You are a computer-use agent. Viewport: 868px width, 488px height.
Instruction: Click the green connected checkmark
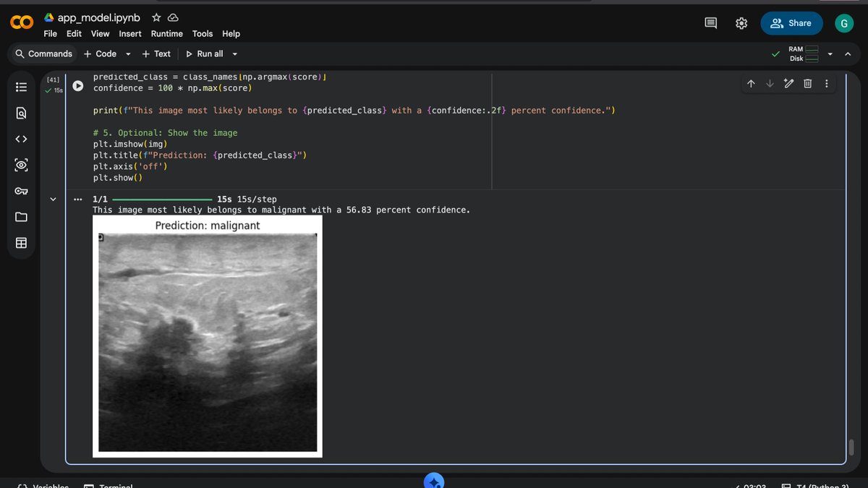point(776,54)
